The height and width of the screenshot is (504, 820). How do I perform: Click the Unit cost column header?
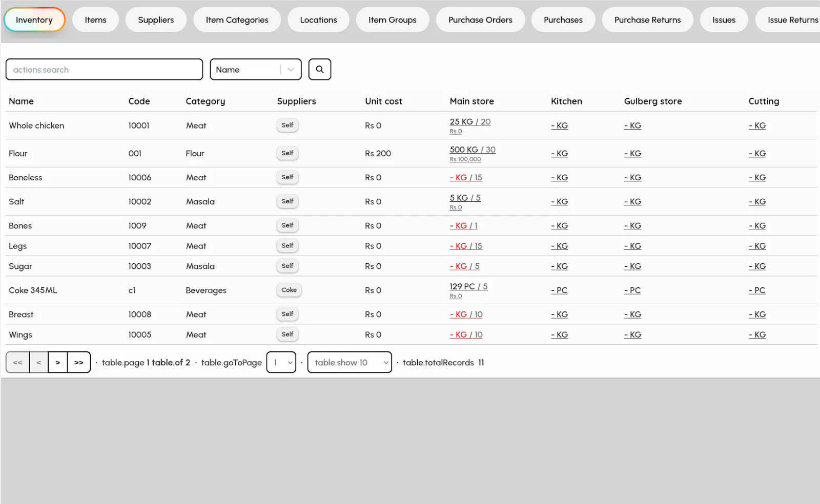[383, 101]
